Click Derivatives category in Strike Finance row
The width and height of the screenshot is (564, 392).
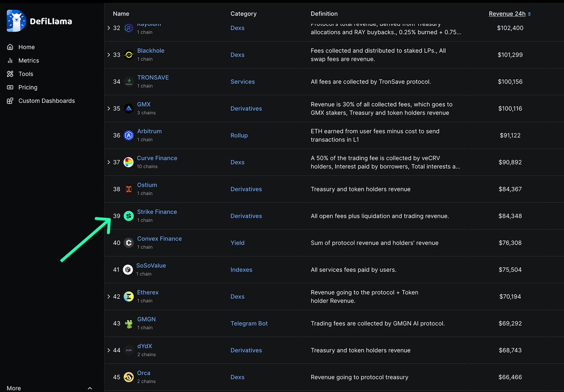click(246, 216)
